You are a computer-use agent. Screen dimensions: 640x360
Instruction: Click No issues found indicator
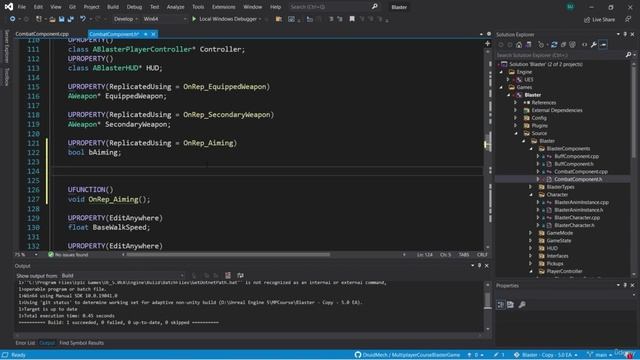(x=68, y=255)
